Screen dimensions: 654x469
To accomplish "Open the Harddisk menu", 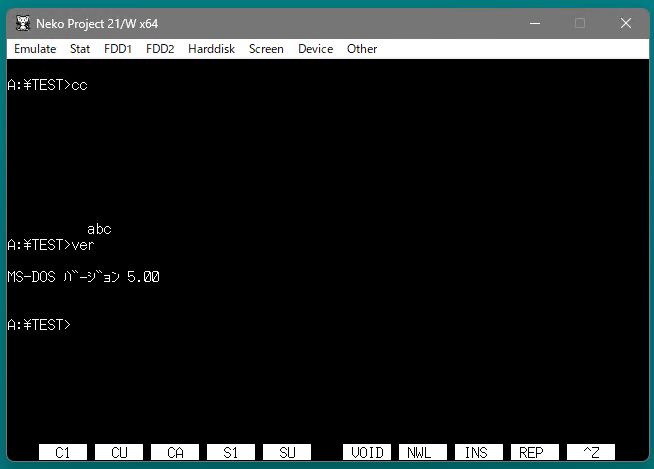I will 211,49.
